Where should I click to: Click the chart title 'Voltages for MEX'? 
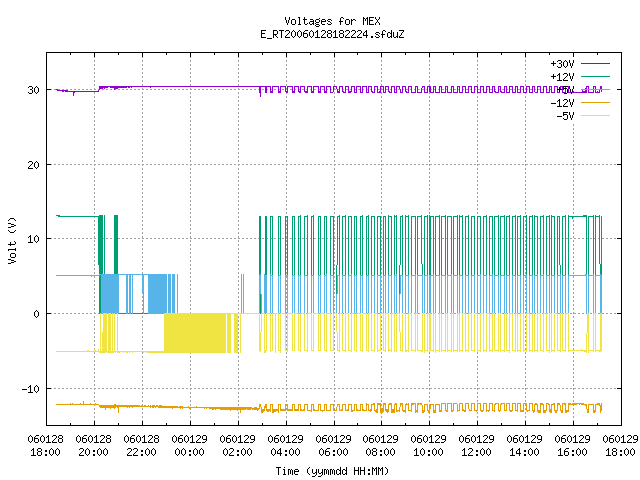(332, 21)
